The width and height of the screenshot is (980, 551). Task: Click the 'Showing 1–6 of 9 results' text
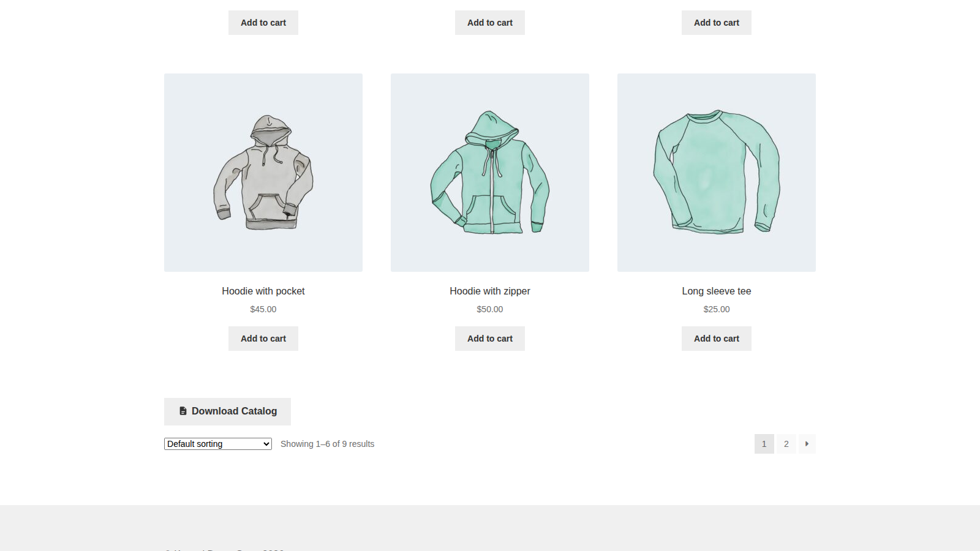[x=327, y=444]
